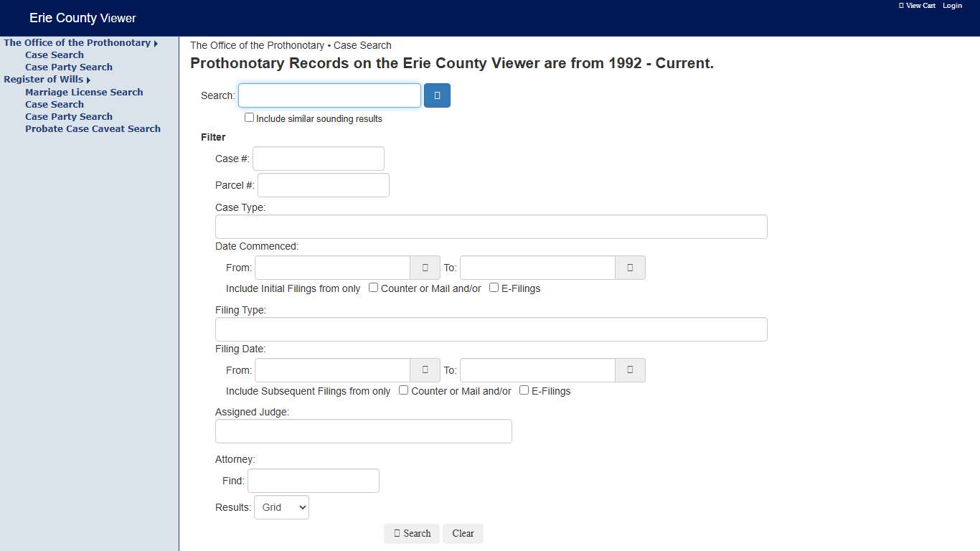Open Date Commenced From calendar picker
The width and height of the screenshot is (980, 551).
425,268
